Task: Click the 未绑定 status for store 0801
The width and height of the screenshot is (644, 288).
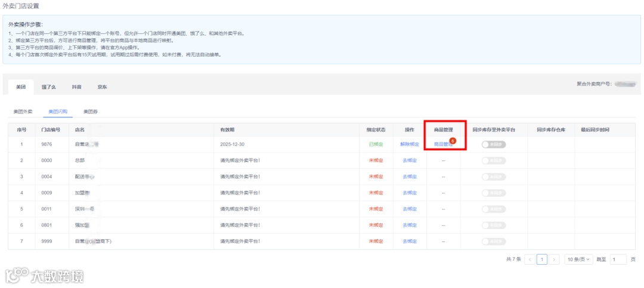Action: click(x=376, y=225)
